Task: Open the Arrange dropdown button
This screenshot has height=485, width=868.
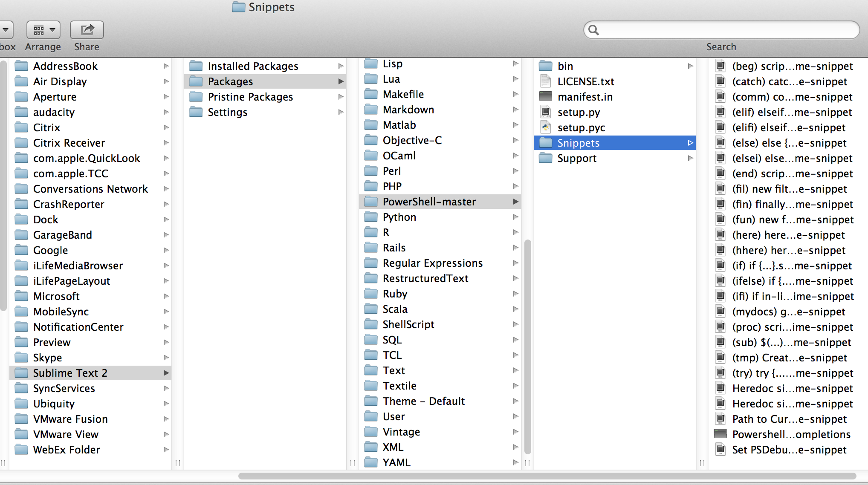Action: click(x=43, y=30)
